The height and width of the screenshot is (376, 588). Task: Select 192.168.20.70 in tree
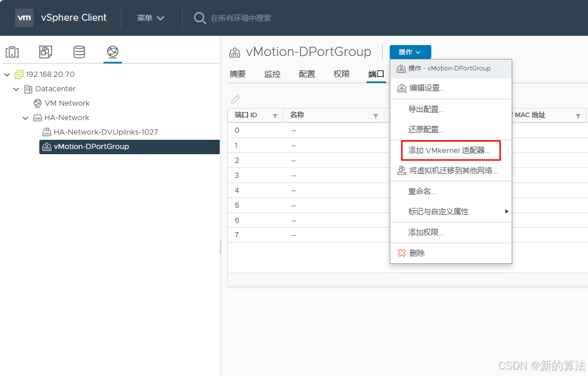tap(50, 74)
